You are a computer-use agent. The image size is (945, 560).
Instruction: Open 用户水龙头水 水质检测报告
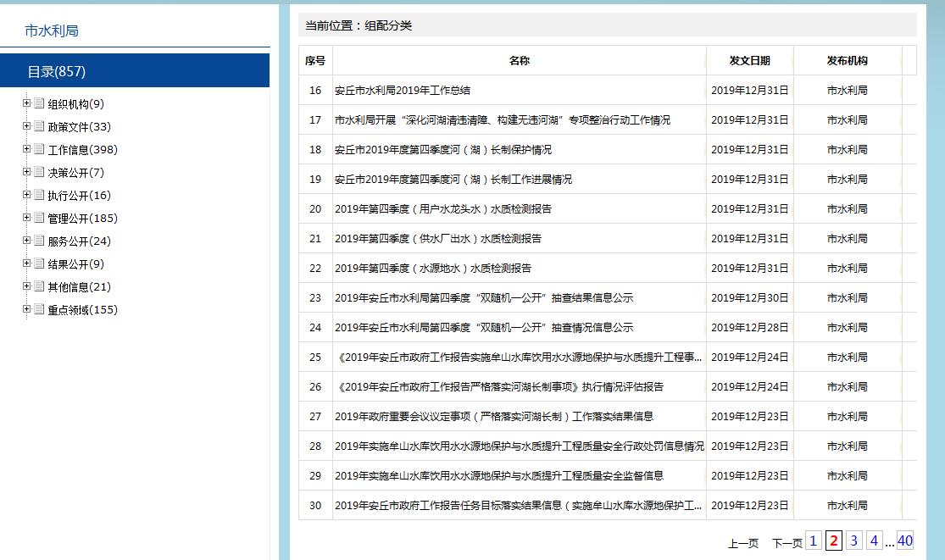point(443,209)
